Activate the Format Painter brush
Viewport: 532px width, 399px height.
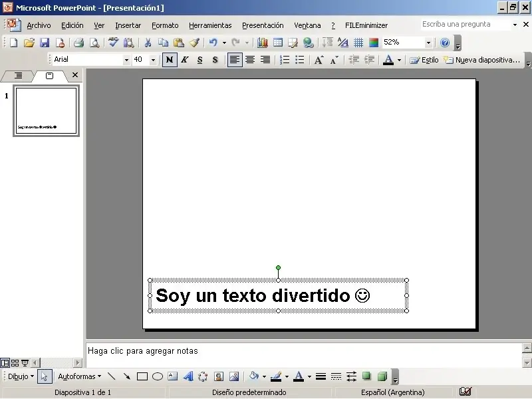pos(196,43)
